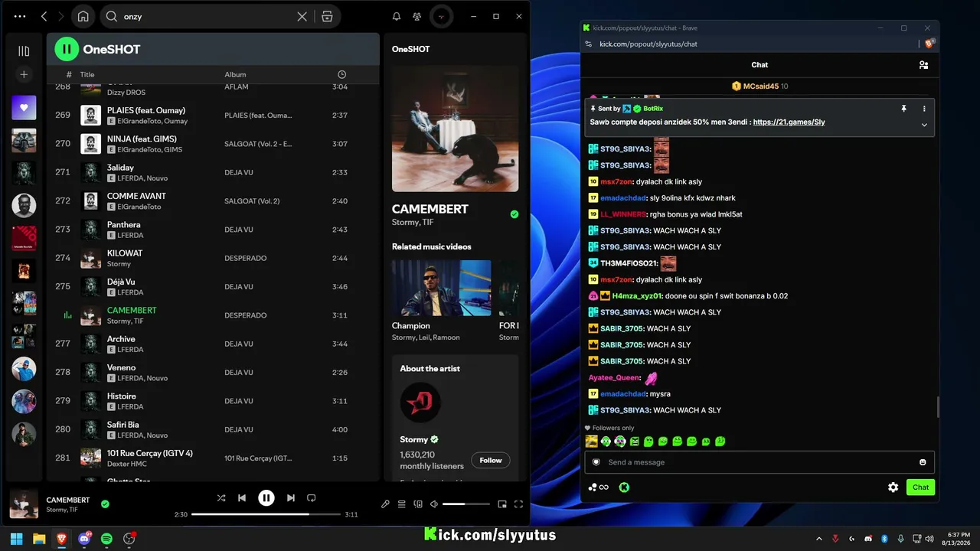The width and height of the screenshot is (980, 551).
Task: Open CAMEMBERT album cover in Now Playing view
Action: 456,129
